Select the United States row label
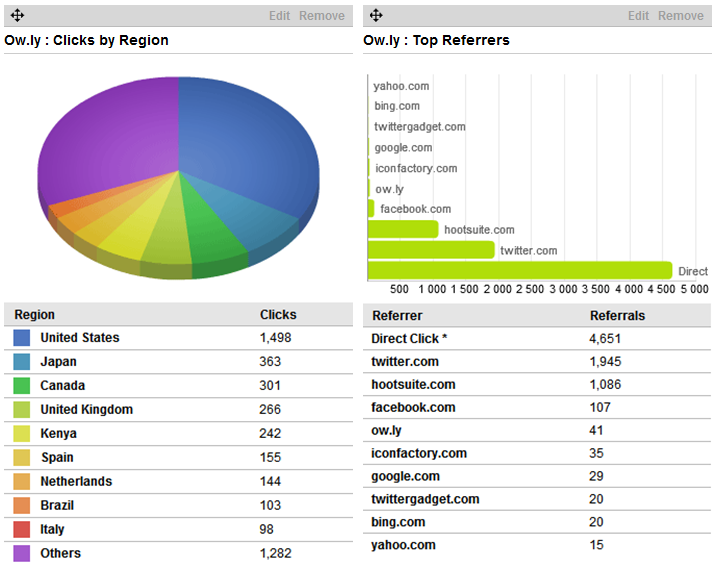The image size is (717, 570). point(80,338)
